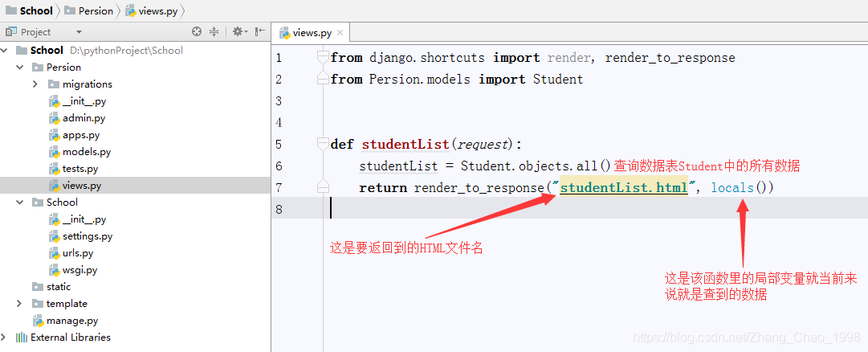Click the request parameter
868x352 pixels.
[483, 145]
